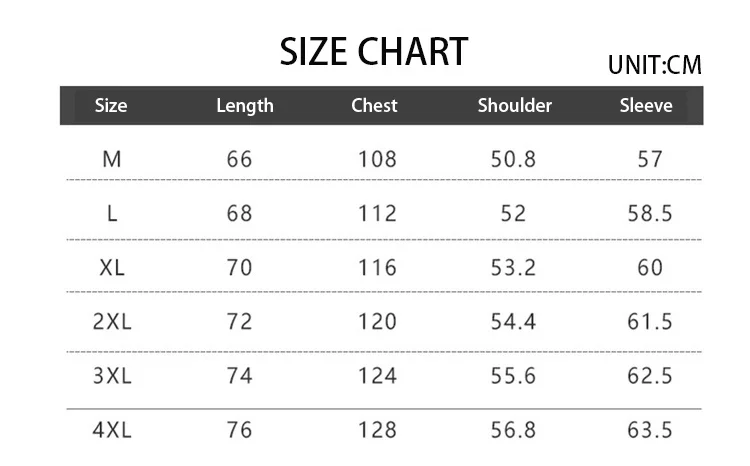Click the shoulder value 50.8
This screenshot has height=466, width=750.
point(515,159)
